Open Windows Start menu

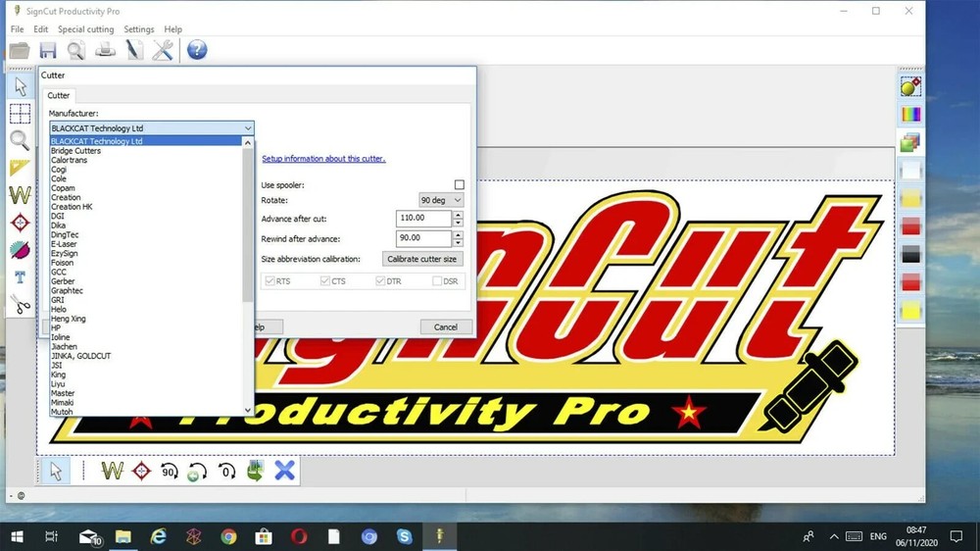tap(17, 536)
